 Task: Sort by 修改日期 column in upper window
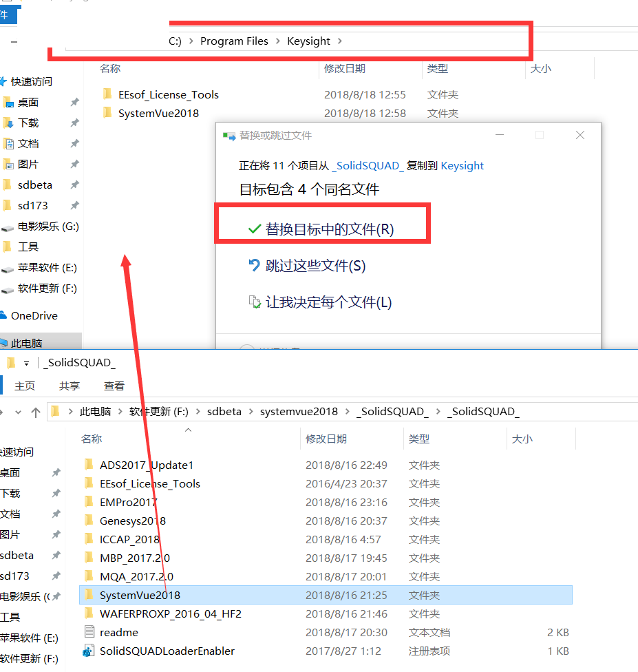coord(345,69)
